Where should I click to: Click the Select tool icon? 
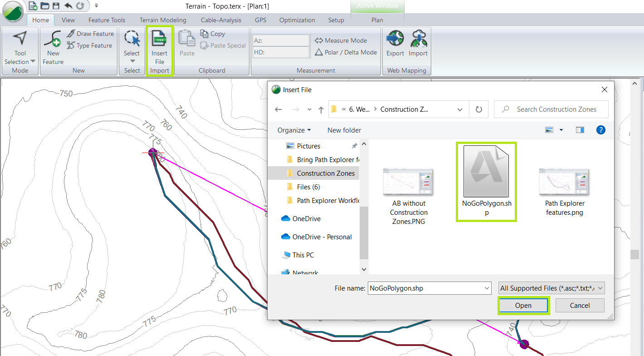pos(132,39)
